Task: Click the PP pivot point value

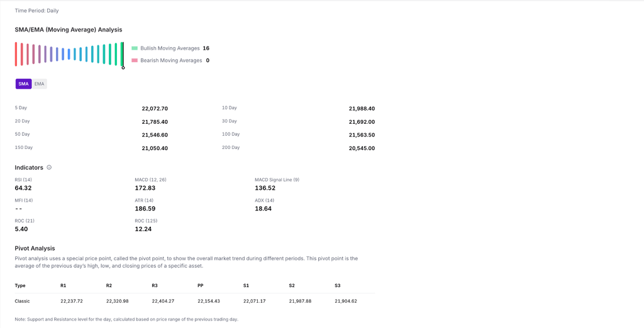Action: point(209,301)
